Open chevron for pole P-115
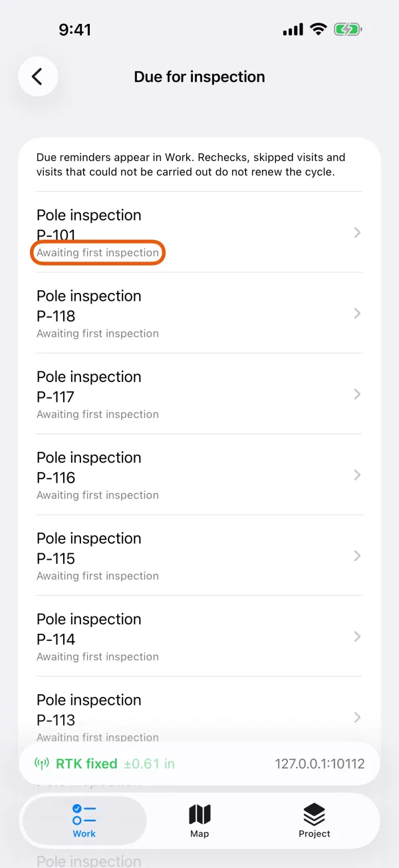399x868 pixels. 357,556
